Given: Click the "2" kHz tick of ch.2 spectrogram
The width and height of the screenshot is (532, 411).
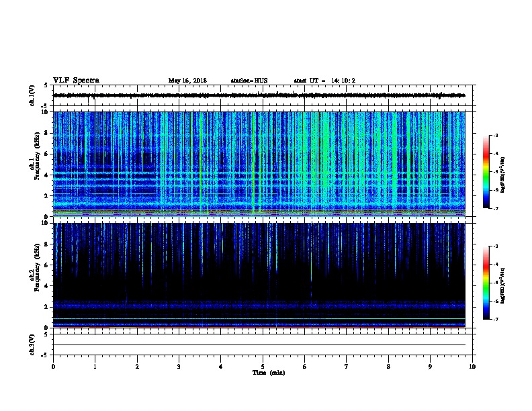Looking at the screenshot, I should click(x=46, y=307).
